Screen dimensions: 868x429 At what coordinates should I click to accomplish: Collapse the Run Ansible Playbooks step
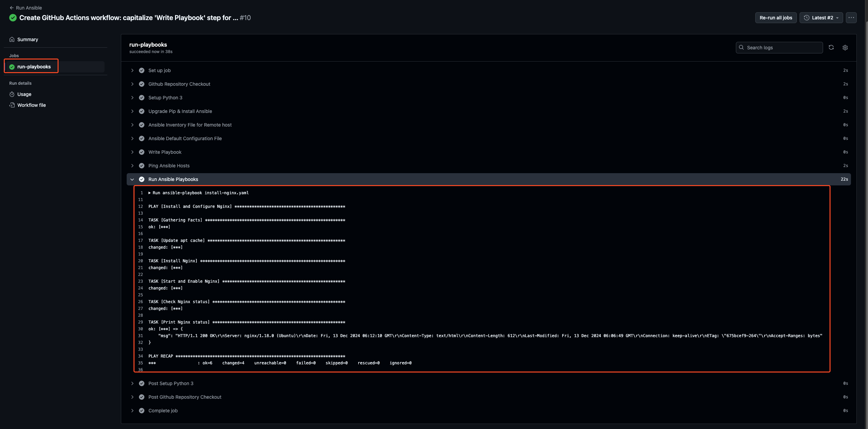click(x=132, y=179)
